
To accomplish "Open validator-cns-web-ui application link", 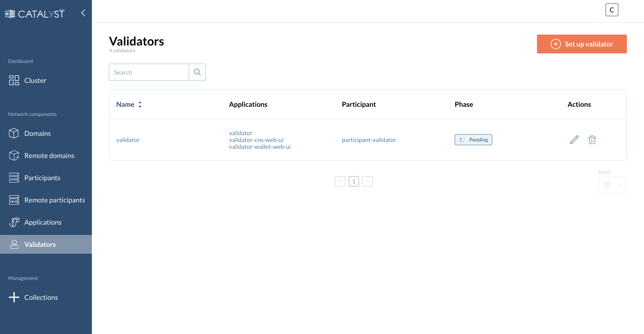I will coord(256,140).
